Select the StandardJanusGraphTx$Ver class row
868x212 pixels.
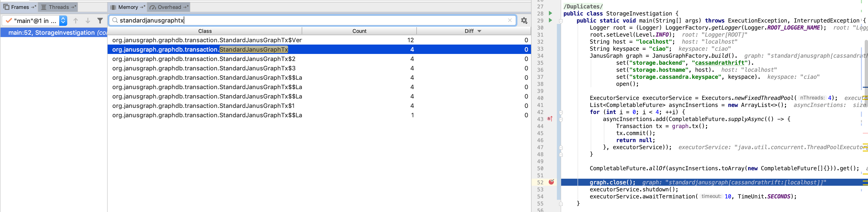click(319, 40)
